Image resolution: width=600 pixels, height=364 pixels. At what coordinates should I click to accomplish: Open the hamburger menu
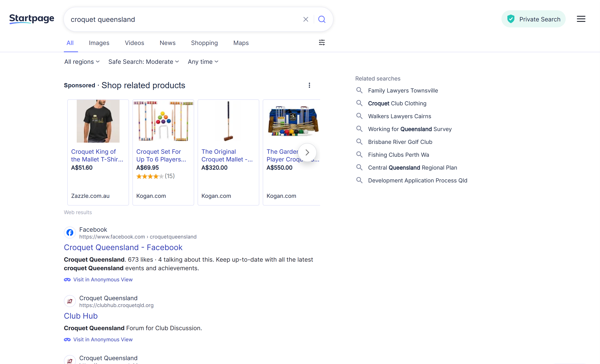click(x=581, y=19)
